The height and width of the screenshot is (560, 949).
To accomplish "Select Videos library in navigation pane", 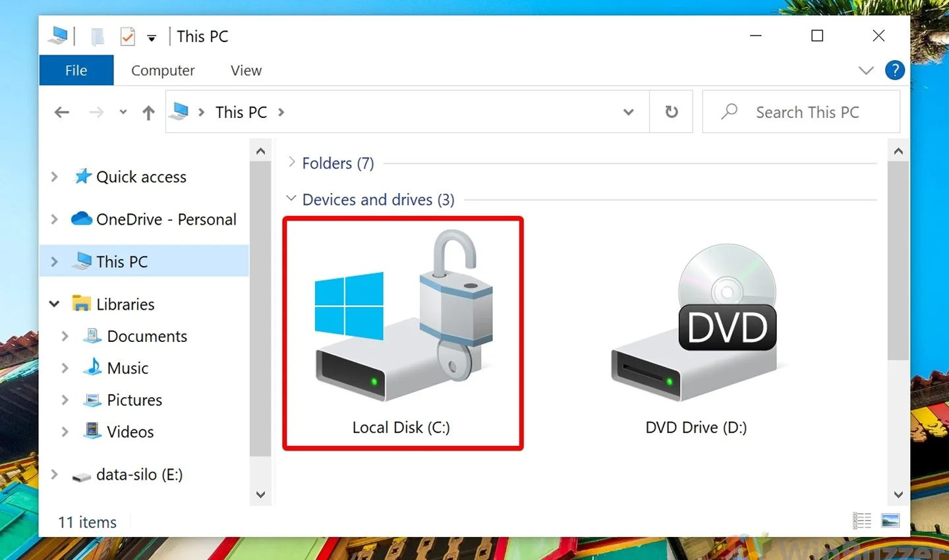I will coord(130,432).
